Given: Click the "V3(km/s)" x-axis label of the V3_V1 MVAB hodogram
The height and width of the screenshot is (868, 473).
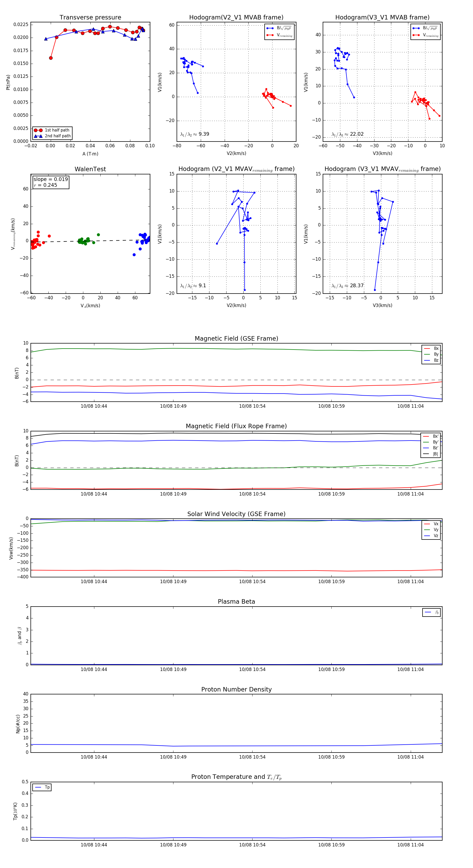Looking at the screenshot, I should pyautogui.click(x=382, y=153).
